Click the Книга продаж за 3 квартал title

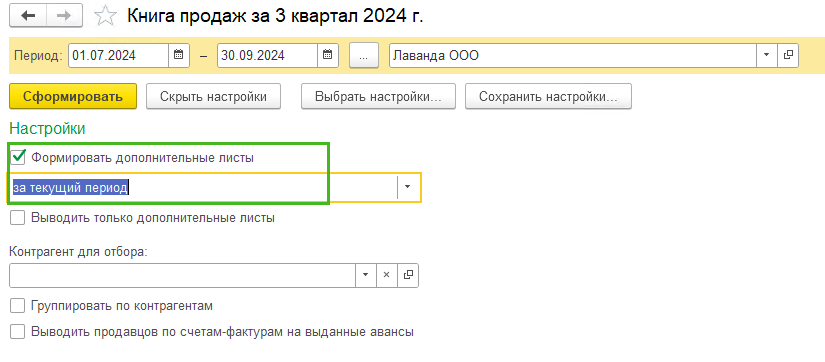(x=275, y=16)
